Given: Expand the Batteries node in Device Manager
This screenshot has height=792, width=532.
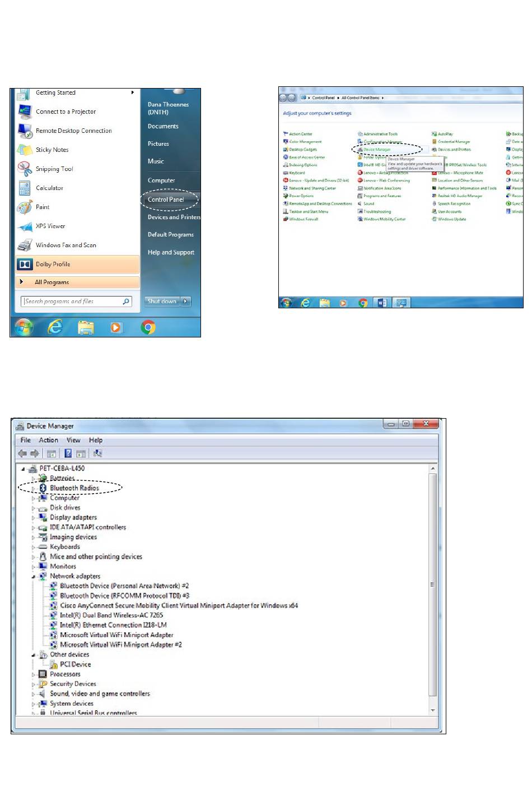Looking at the screenshot, I should coord(34,479).
